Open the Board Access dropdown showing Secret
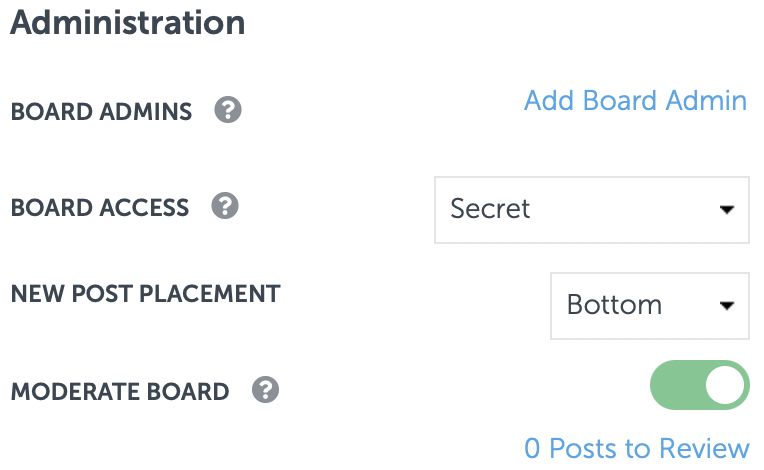The image size is (764, 470). point(591,209)
